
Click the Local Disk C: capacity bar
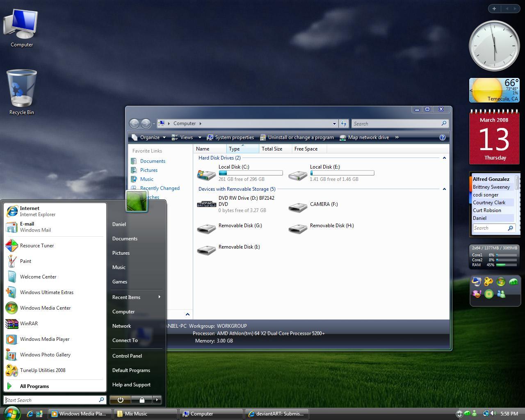pos(250,173)
